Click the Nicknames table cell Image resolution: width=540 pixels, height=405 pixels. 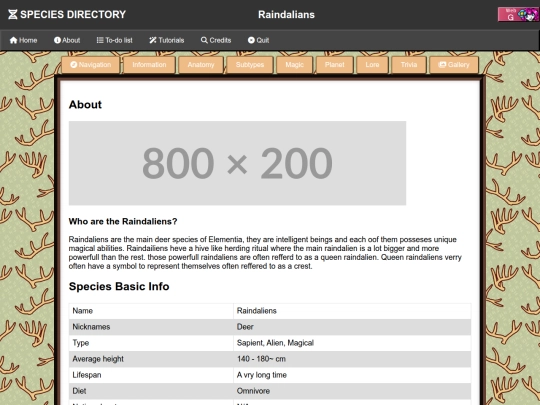pyautogui.click(x=151, y=327)
